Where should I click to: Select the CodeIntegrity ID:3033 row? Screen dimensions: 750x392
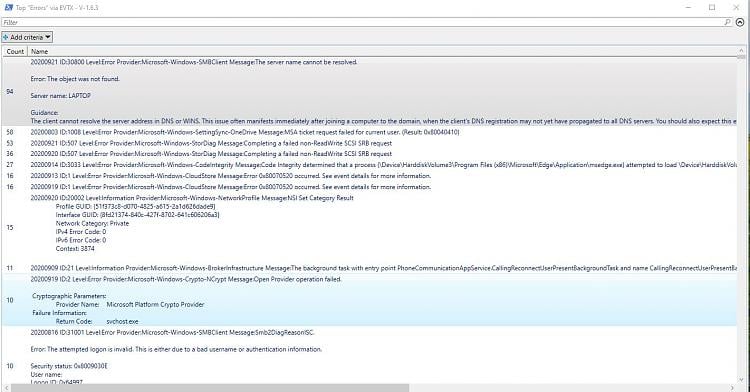(370, 165)
